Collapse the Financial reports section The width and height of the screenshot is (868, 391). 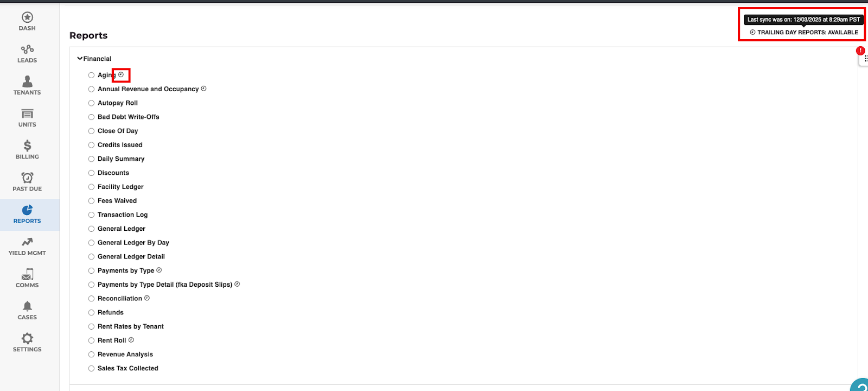(80, 59)
